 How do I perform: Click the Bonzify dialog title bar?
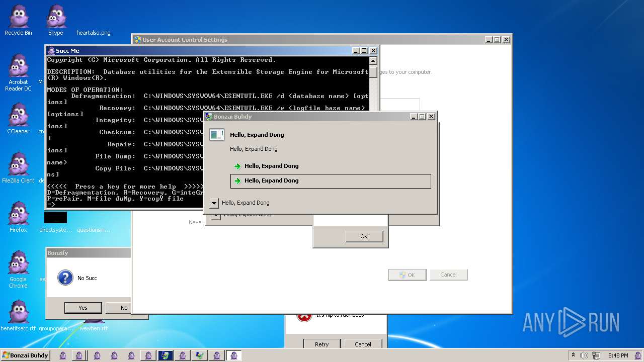[x=89, y=253]
